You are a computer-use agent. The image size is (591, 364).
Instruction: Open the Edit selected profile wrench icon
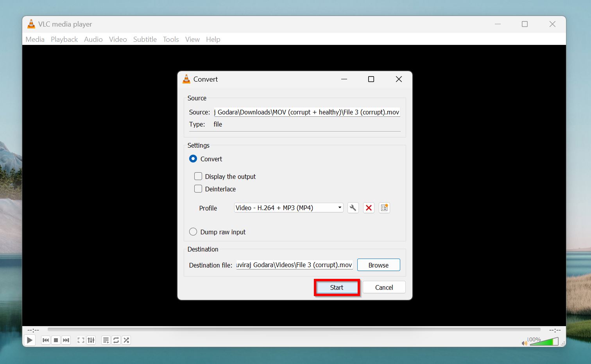tap(353, 207)
